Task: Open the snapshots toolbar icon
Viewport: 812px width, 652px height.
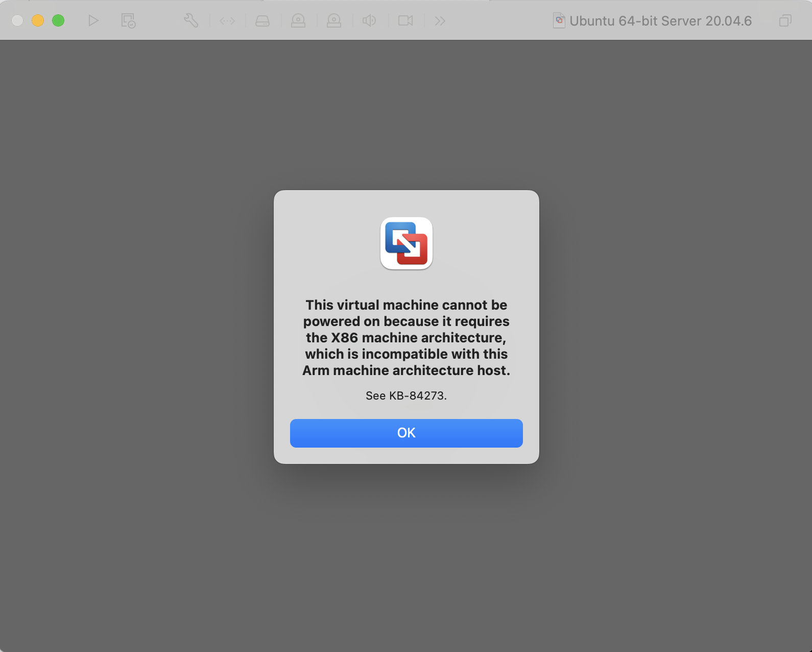Action: (x=128, y=20)
